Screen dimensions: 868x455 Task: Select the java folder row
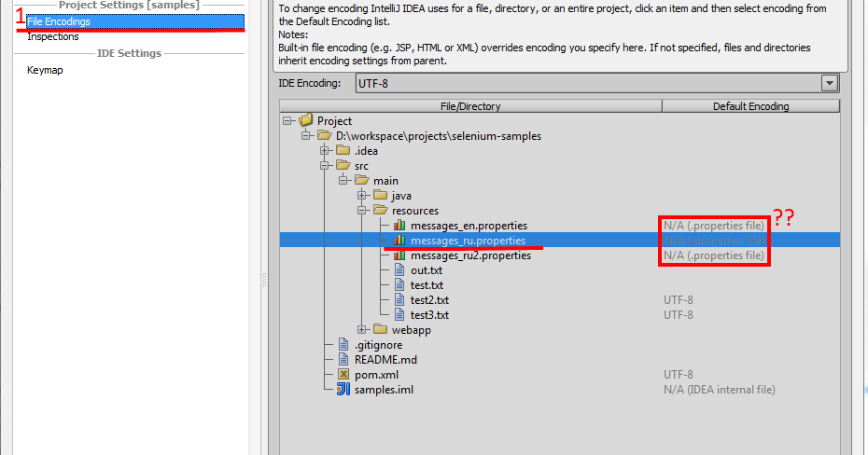coord(401,196)
